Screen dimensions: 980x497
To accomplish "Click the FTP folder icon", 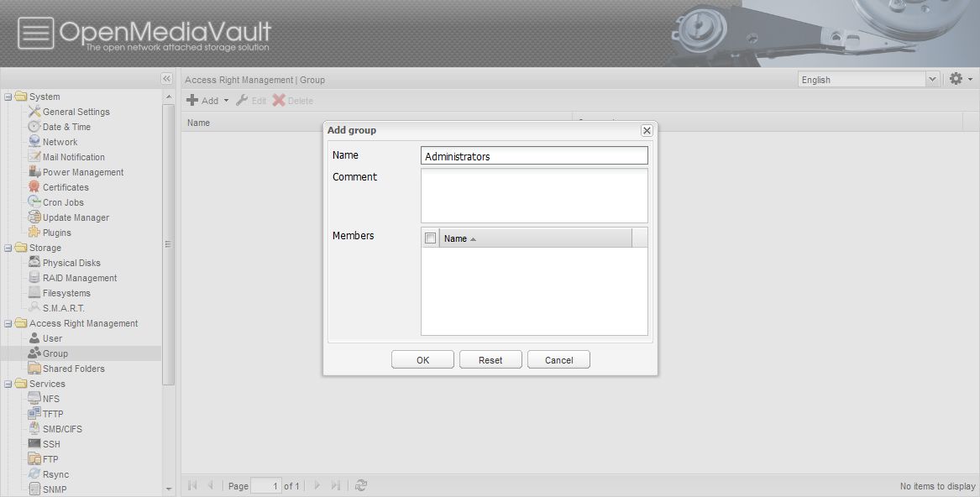I will point(34,458).
